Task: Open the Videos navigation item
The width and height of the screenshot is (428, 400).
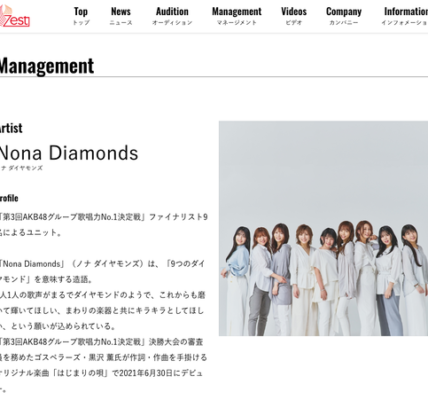Action: tap(294, 16)
